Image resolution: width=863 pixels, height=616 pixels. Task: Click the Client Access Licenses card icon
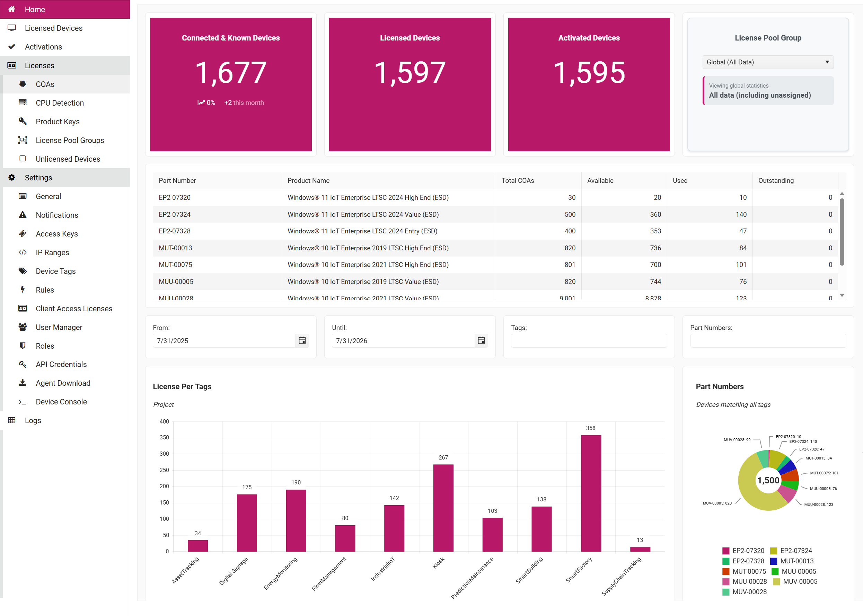pyautogui.click(x=23, y=309)
